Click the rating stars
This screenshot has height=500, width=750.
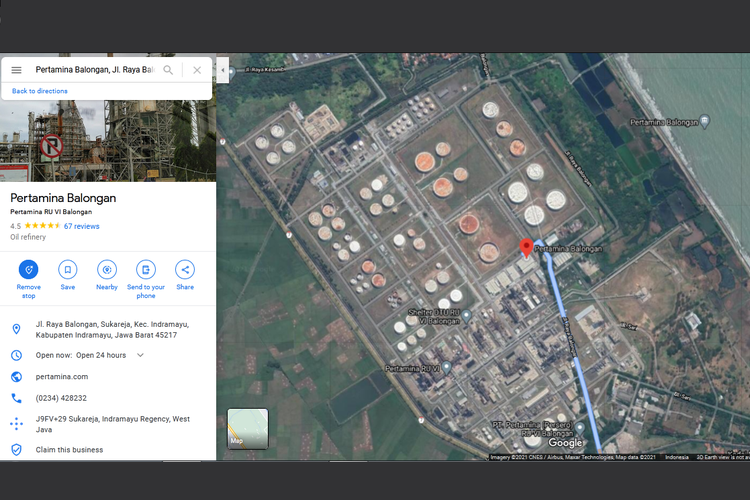(x=42, y=226)
